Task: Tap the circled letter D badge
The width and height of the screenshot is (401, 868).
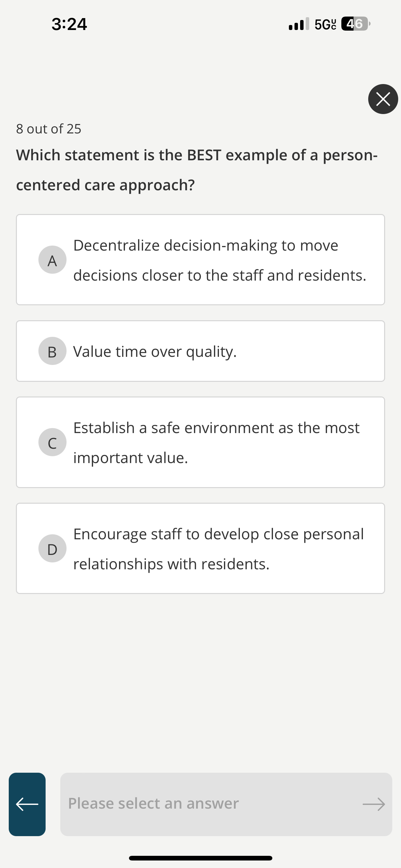Action: [52, 548]
